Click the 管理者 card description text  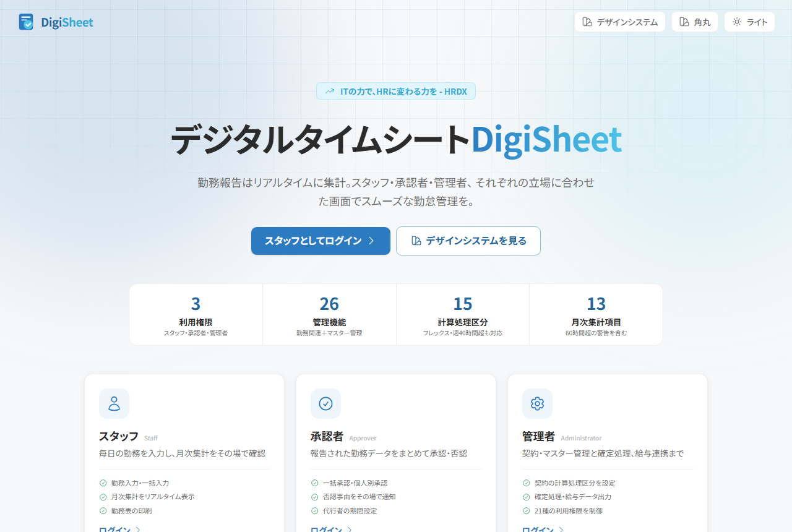click(x=603, y=453)
